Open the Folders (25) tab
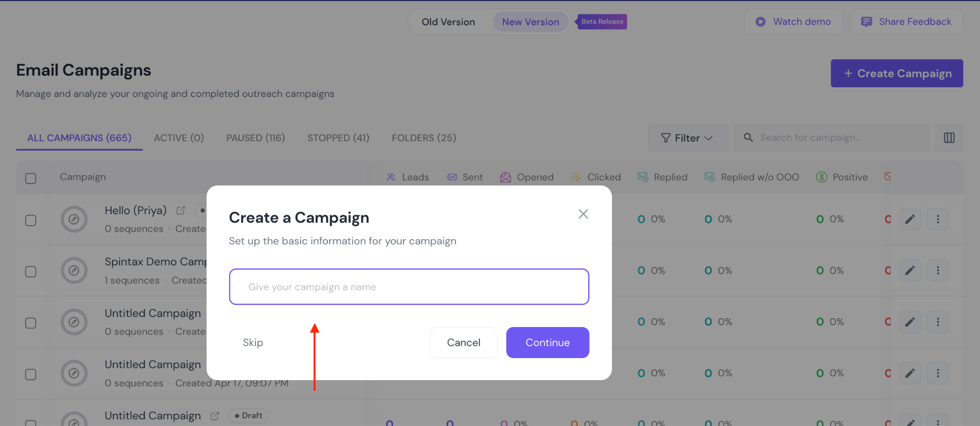 tap(423, 138)
